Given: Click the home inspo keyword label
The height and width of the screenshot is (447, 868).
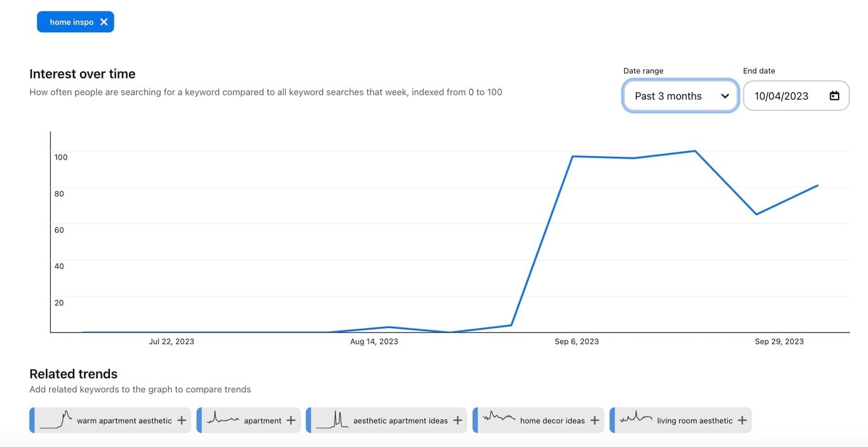Looking at the screenshot, I should coord(72,22).
